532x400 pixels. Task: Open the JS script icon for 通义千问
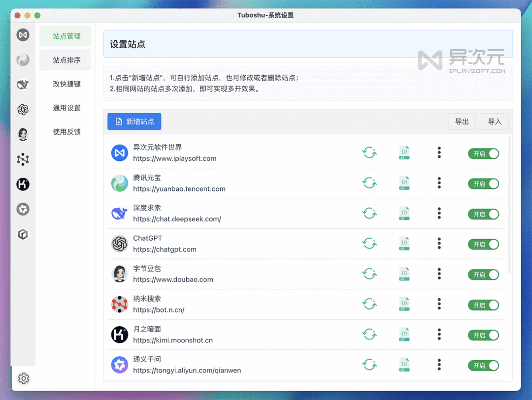[404, 365]
